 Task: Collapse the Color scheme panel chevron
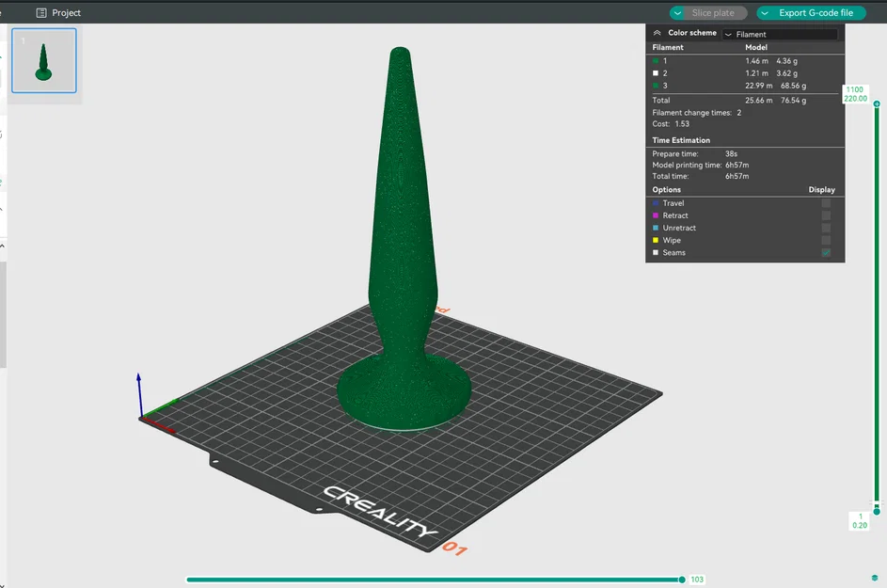[657, 33]
